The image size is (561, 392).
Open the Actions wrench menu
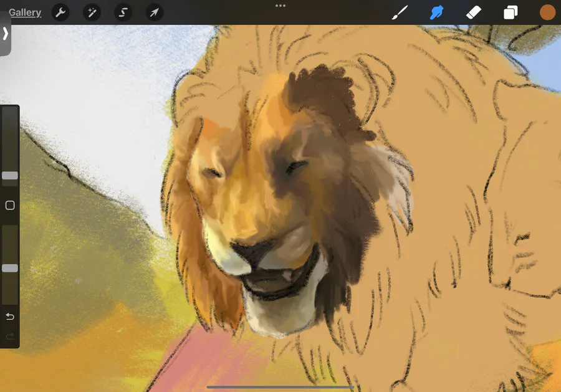point(60,12)
